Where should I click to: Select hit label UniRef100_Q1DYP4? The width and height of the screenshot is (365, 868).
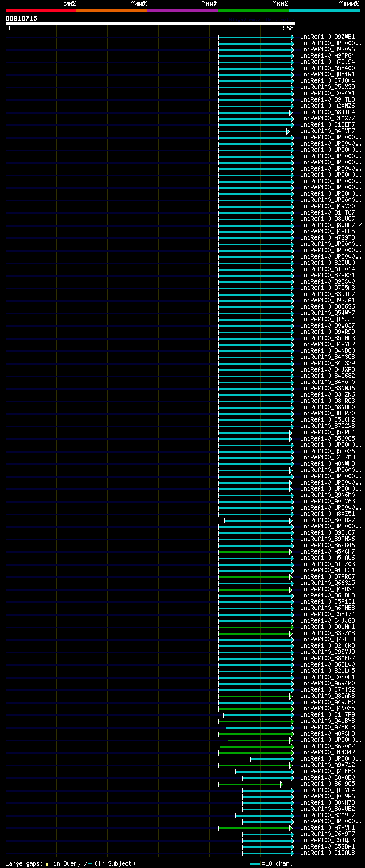pos(328,790)
